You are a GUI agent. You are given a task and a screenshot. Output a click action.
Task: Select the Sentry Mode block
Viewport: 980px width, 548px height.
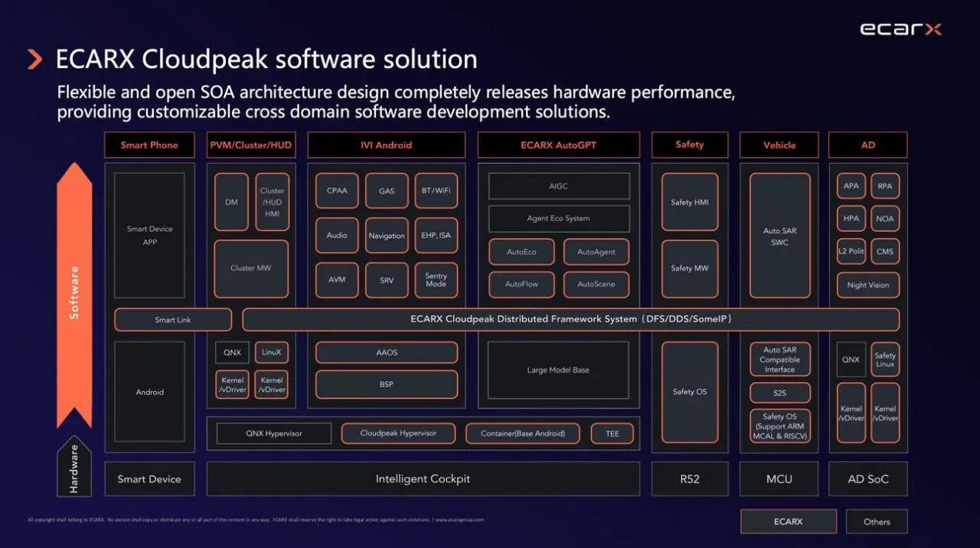point(436,280)
